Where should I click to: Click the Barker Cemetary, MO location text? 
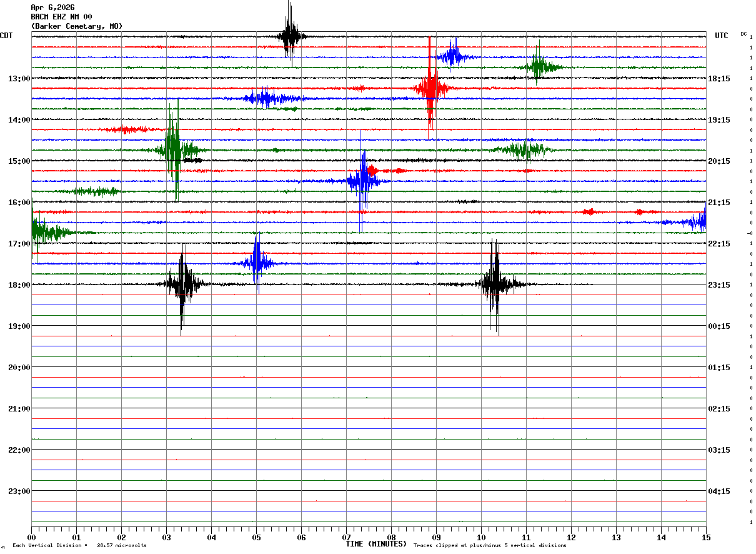coord(76,26)
